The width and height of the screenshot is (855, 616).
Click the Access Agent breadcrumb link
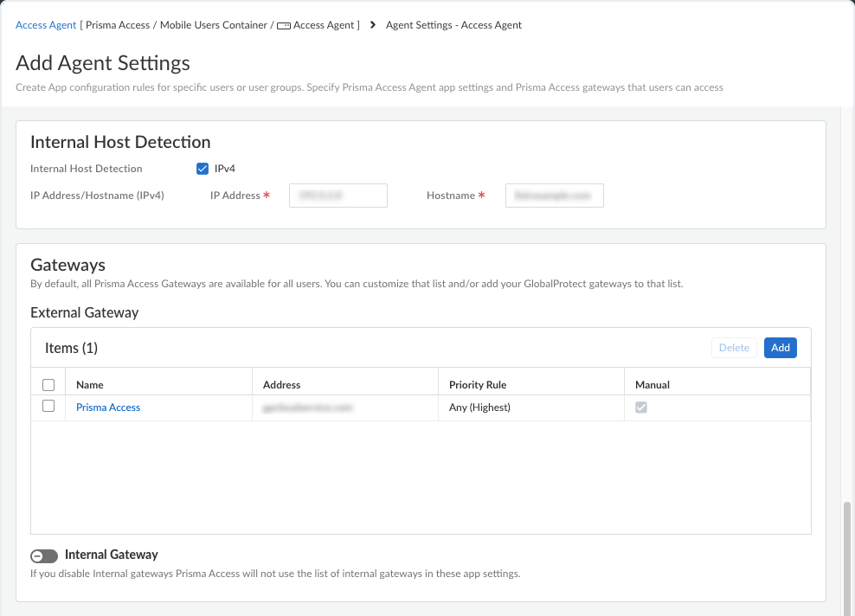click(x=46, y=25)
